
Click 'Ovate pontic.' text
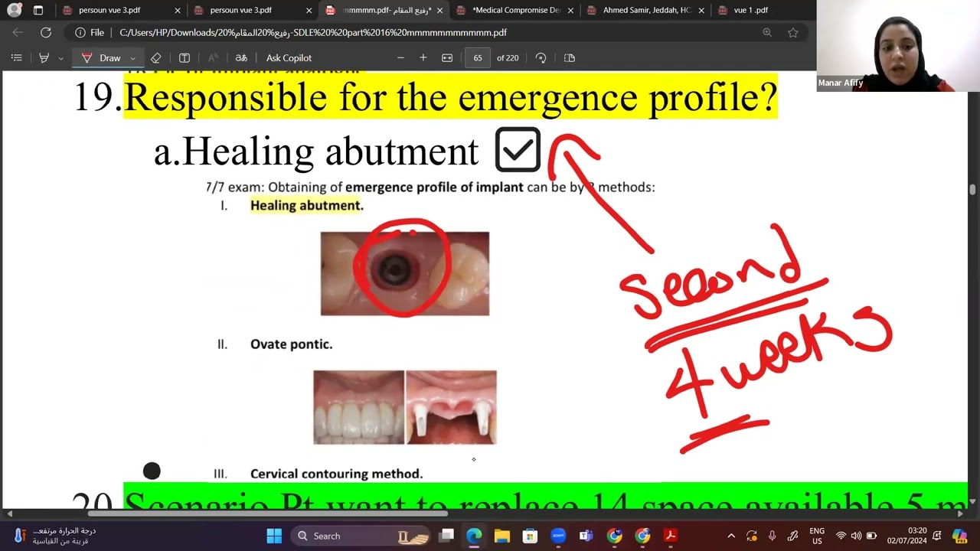(x=291, y=344)
